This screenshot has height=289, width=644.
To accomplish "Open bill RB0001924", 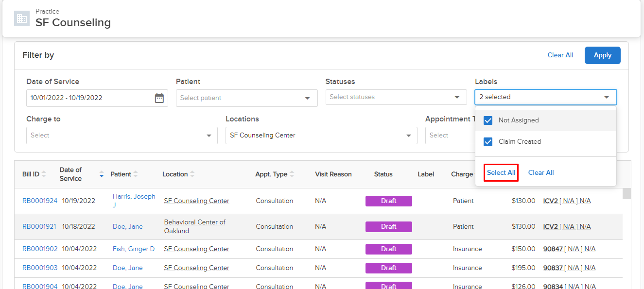I will (40, 201).
